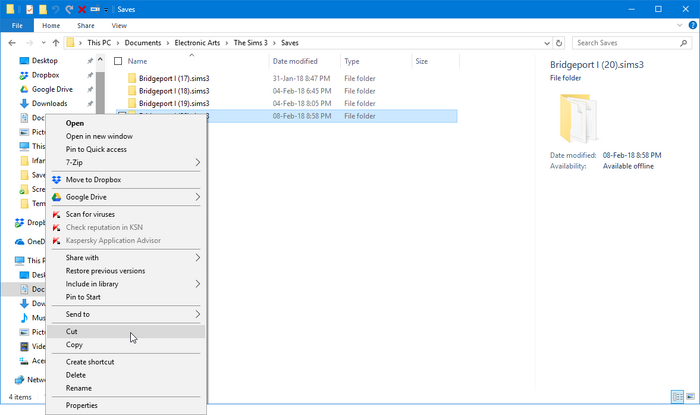This screenshot has height=415, width=700.
Task: Go back with the Back arrow
Action: tap(12, 43)
